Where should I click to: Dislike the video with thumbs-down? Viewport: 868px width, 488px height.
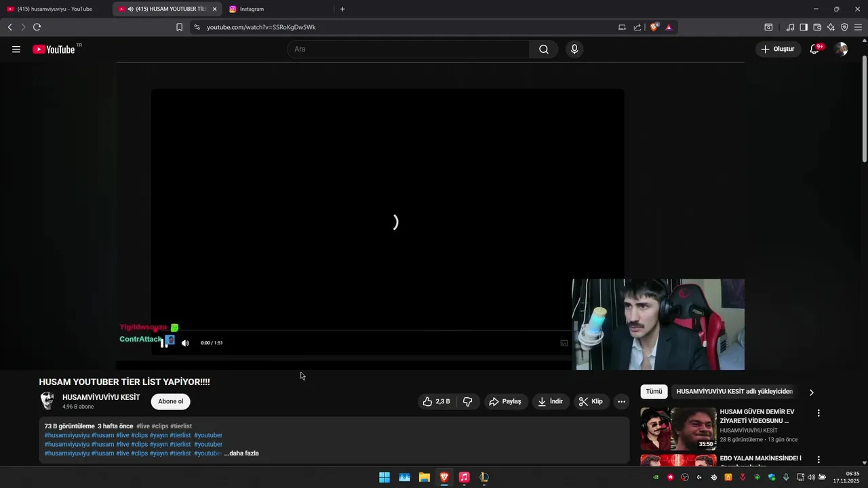467,401
